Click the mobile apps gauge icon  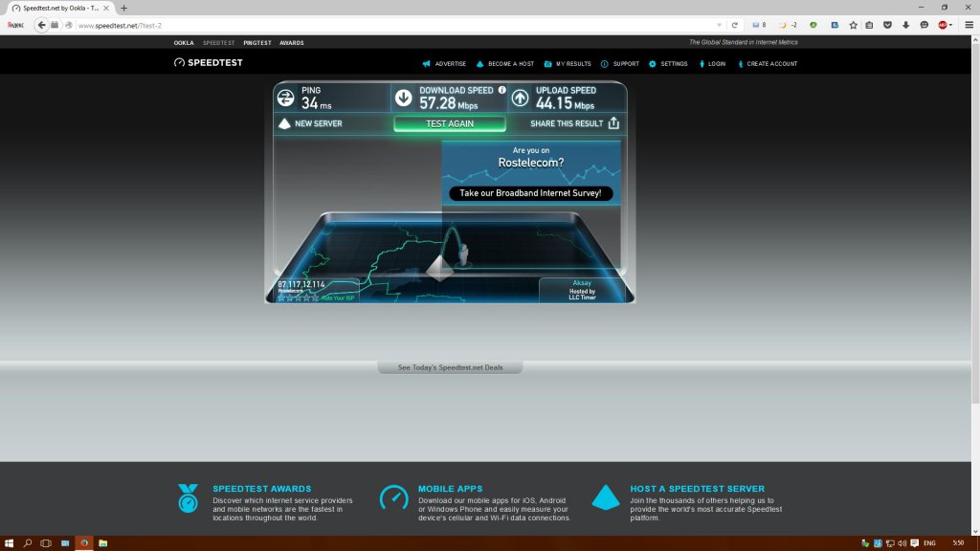tap(393, 497)
